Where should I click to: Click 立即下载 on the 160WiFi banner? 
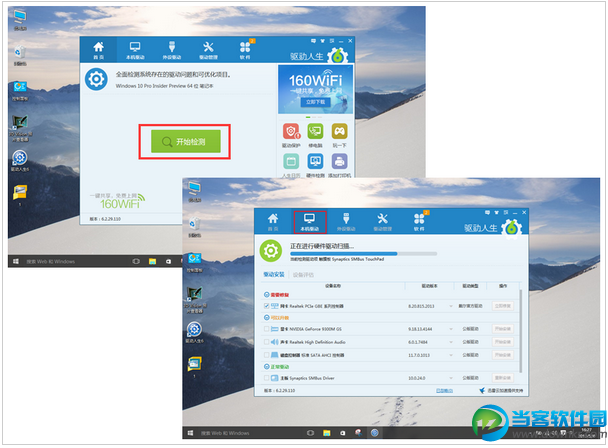click(316, 102)
